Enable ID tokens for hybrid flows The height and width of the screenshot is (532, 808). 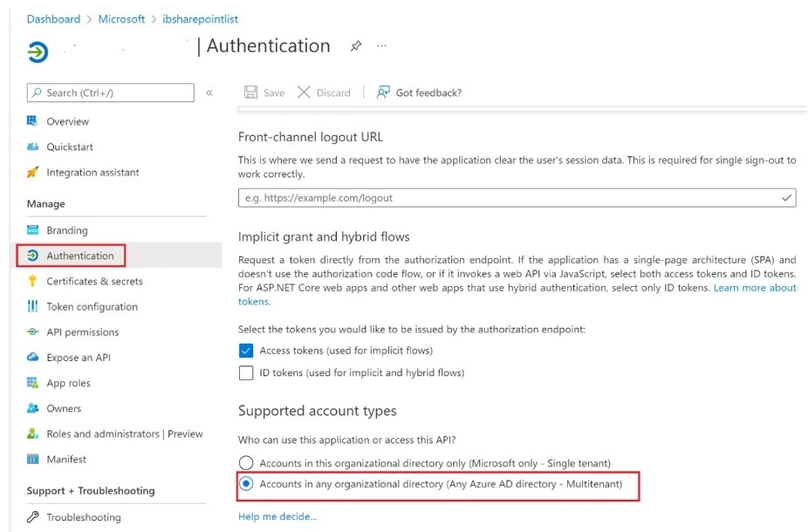[244, 372]
